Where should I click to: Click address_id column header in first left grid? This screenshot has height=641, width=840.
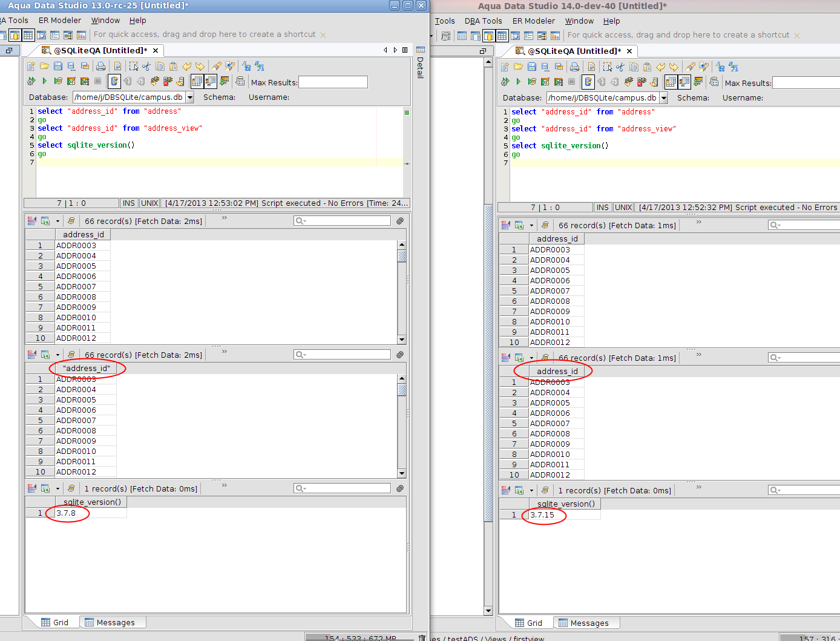(83, 234)
